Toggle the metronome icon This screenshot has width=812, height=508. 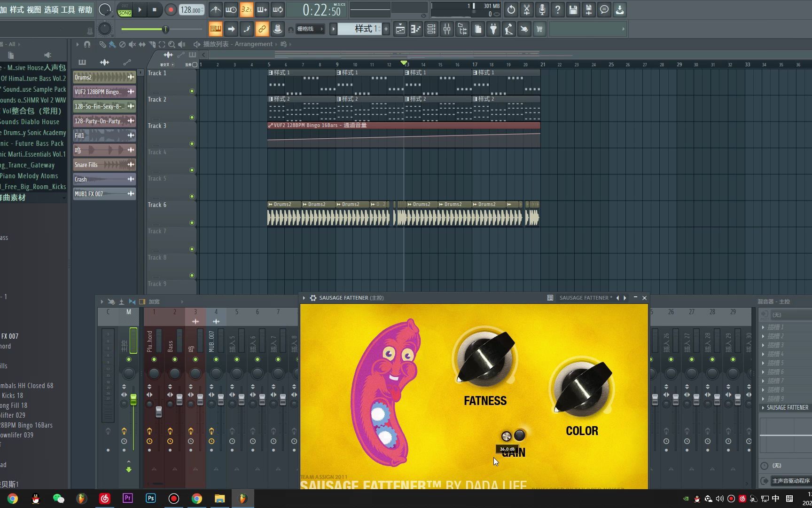215,9
